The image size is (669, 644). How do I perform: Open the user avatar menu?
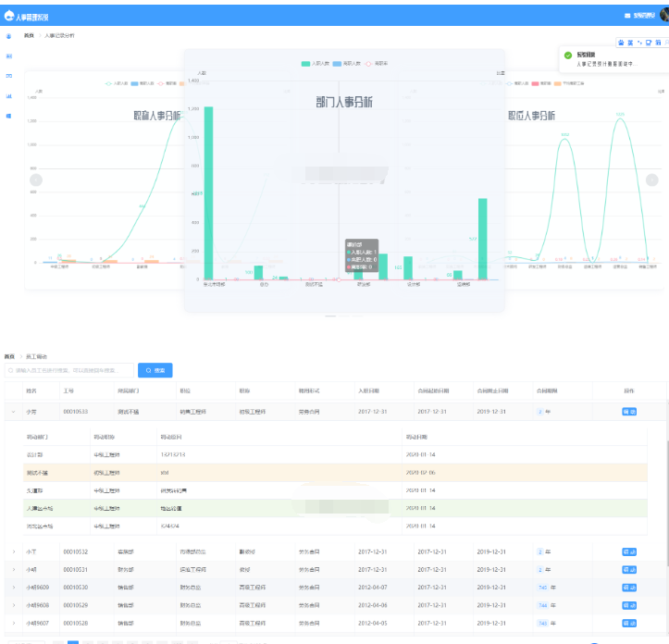(x=664, y=15)
